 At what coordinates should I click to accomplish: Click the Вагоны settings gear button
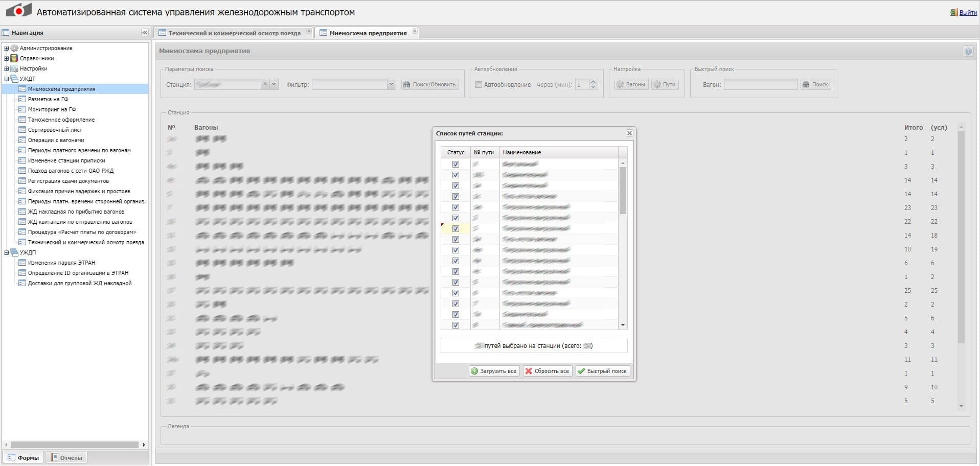[631, 84]
